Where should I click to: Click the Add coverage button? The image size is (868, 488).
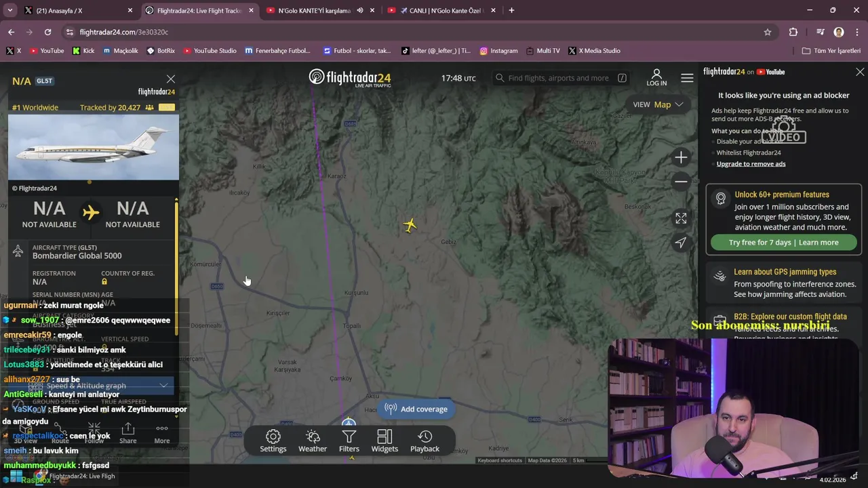point(416,409)
